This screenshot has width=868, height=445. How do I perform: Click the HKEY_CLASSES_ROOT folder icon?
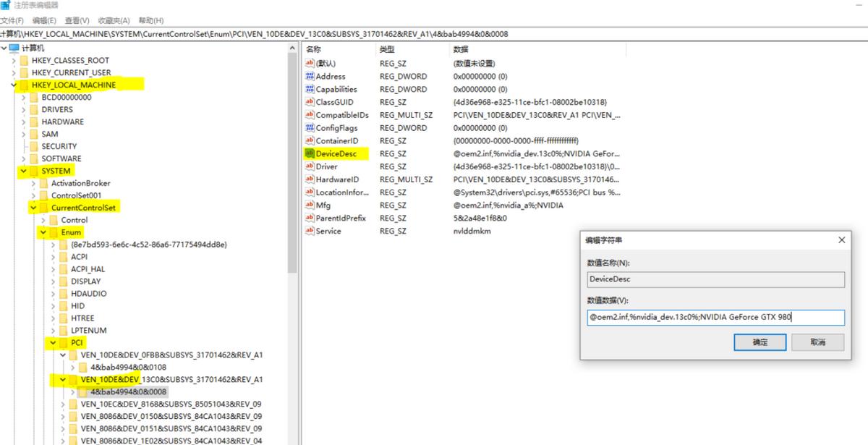24,61
